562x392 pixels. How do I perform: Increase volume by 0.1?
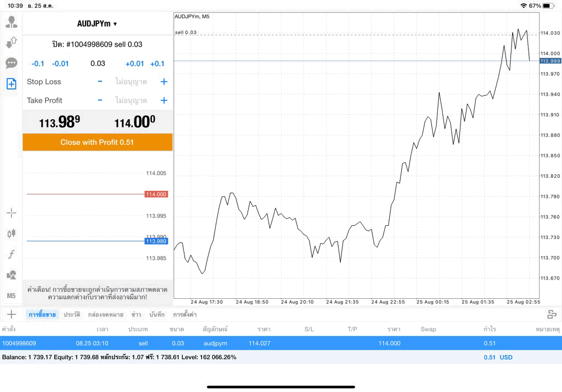point(157,64)
